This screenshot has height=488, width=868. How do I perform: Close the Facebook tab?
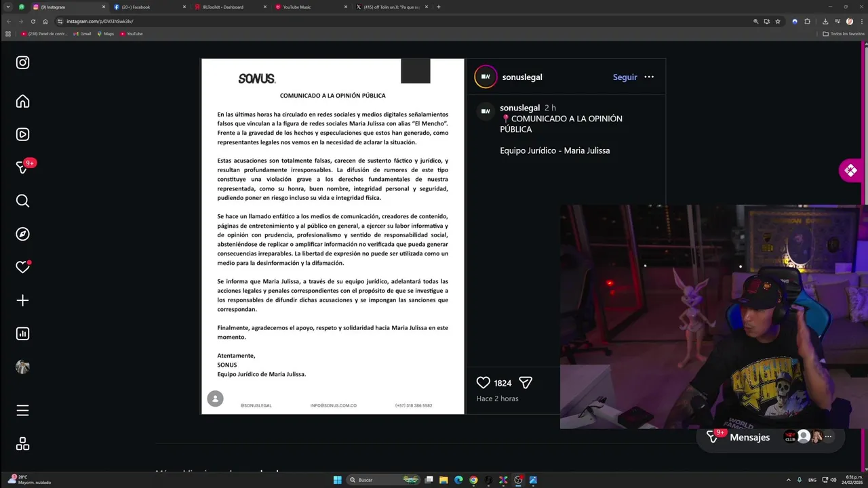point(184,7)
